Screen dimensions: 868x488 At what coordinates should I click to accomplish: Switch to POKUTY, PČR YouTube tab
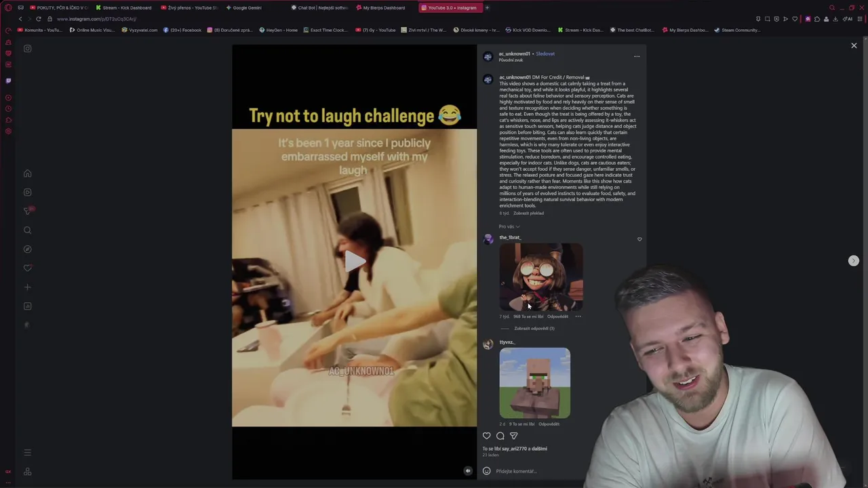click(x=59, y=7)
